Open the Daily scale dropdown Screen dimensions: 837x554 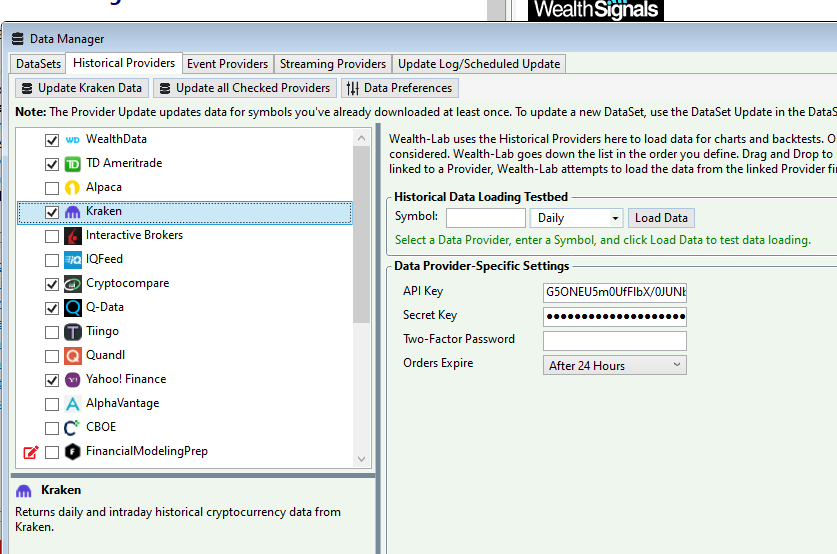click(577, 218)
